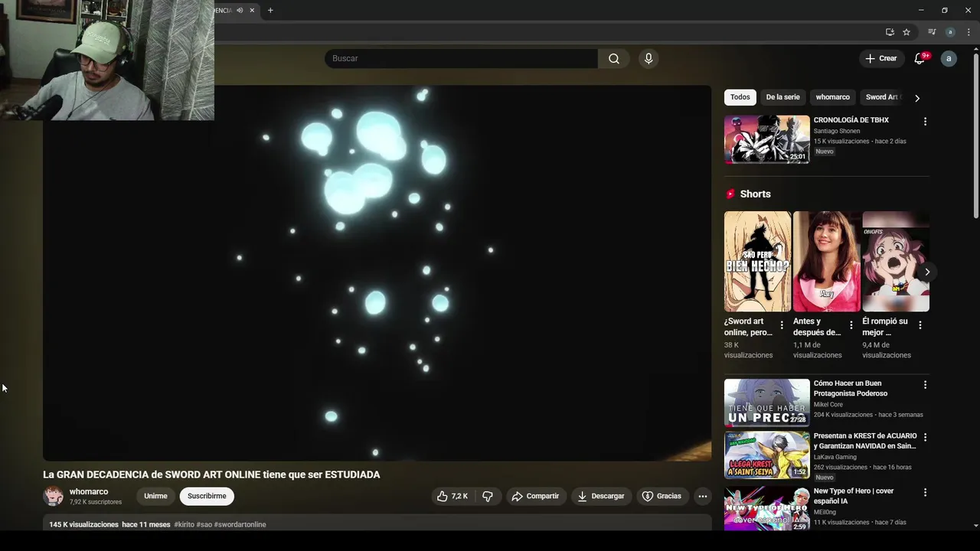Select the whomarco filter chip
This screenshot has width=980, height=551.
[832, 97]
